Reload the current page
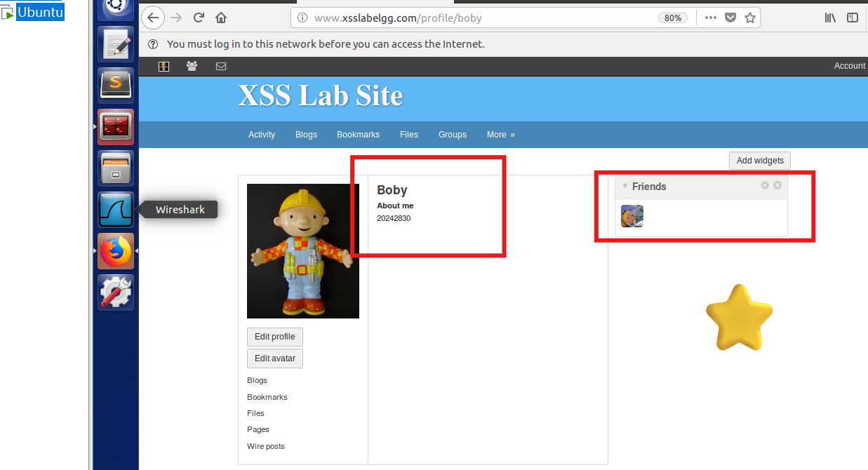 tap(199, 18)
